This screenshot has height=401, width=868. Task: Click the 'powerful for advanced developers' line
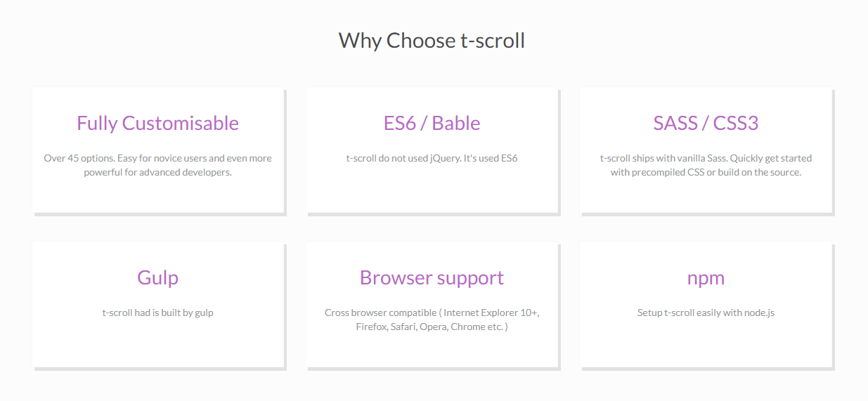157,172
